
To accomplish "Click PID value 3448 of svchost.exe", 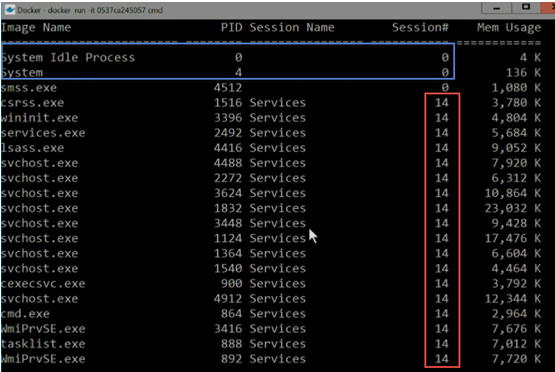I will click(228, 223).
